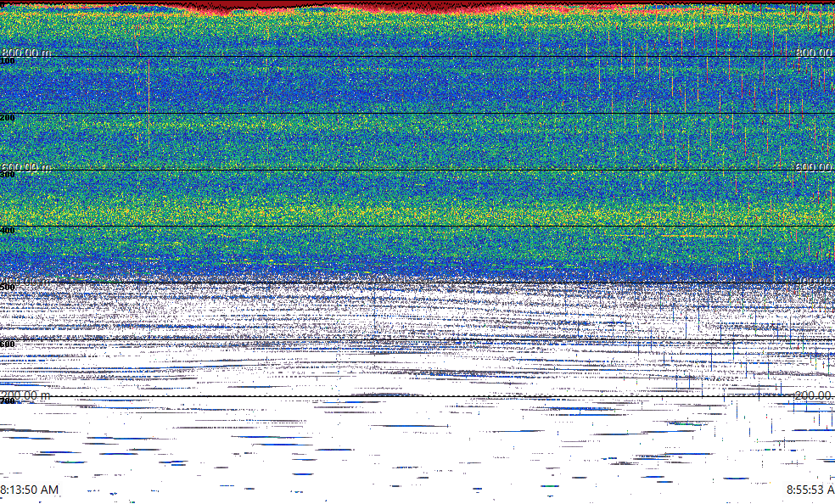The height and width of the screenshot is (504, 835).
Task: Select the "200" depth grid label
Action: pos(8,118)
